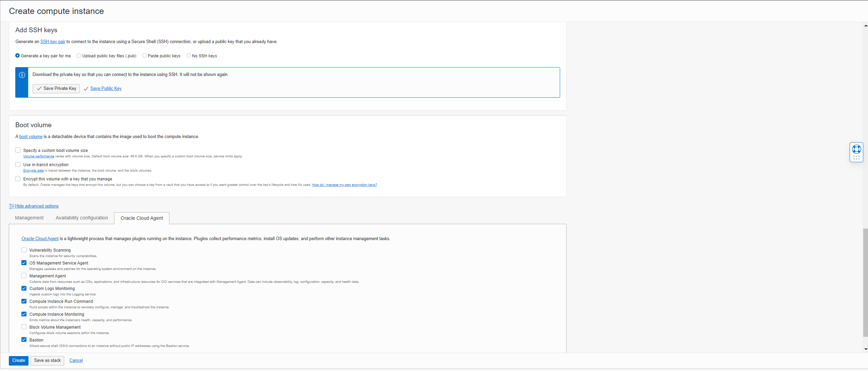Screen dimensions: 868x371
Task: Select the No SSH keys option
Action: [x=189, y=55]
